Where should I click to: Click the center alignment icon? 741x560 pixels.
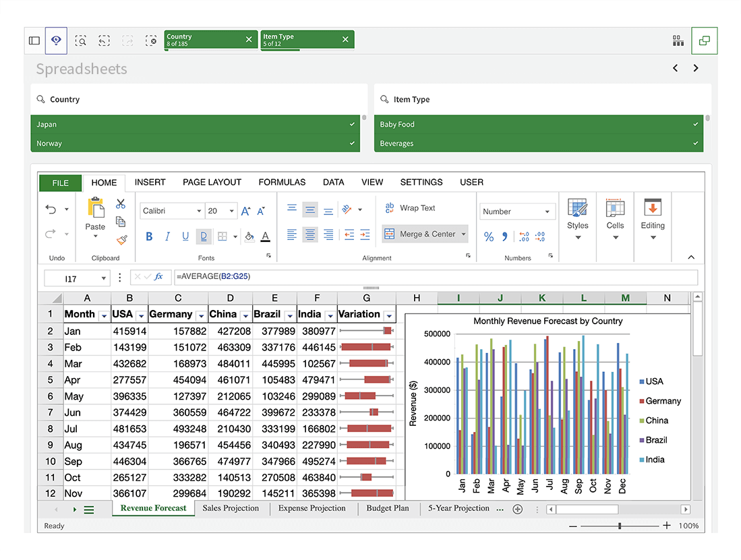click(309, 210)
